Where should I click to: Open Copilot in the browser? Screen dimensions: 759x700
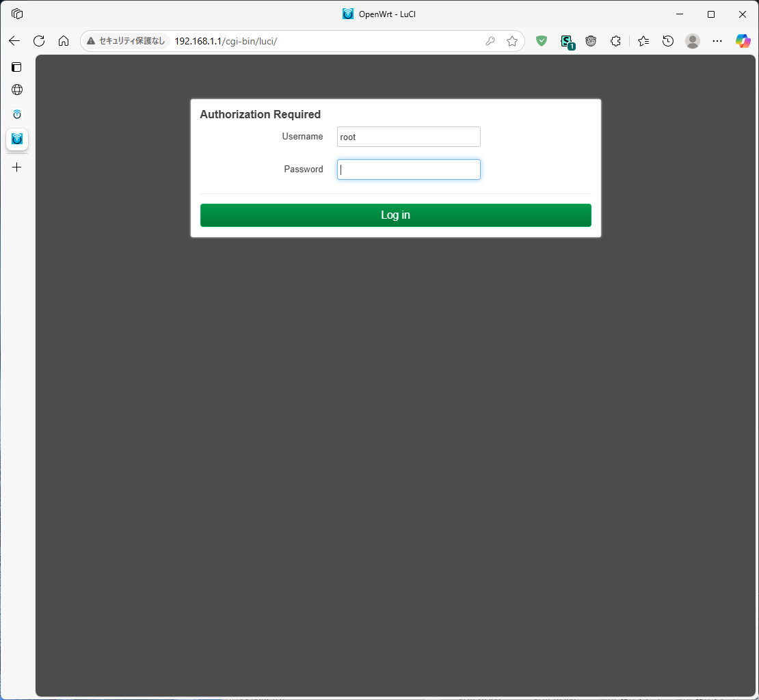[x=743, y=41]
